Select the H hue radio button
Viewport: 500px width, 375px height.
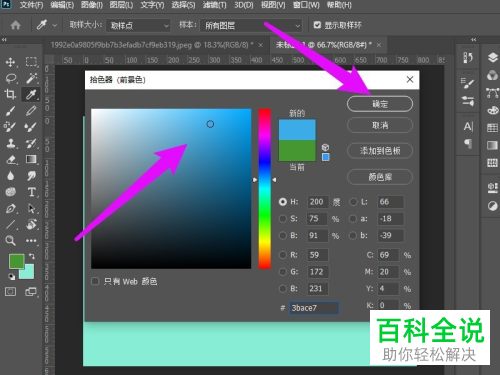(x=283, y=202)
